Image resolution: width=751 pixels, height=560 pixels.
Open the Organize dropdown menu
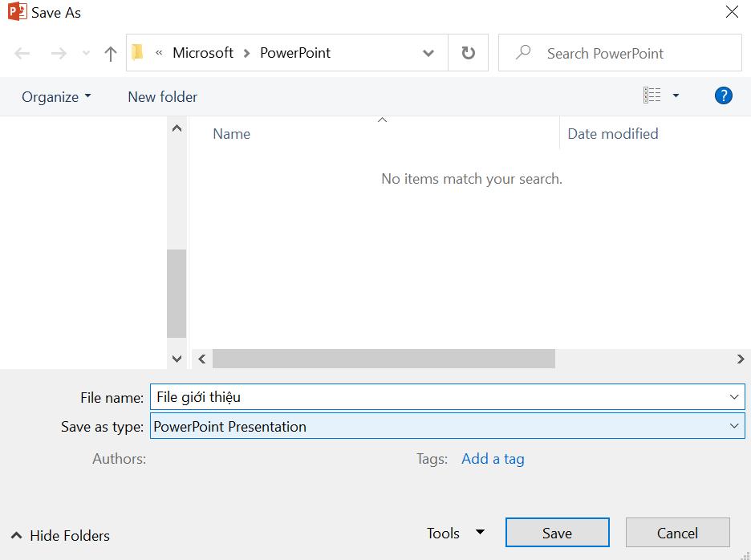point(56,96)
